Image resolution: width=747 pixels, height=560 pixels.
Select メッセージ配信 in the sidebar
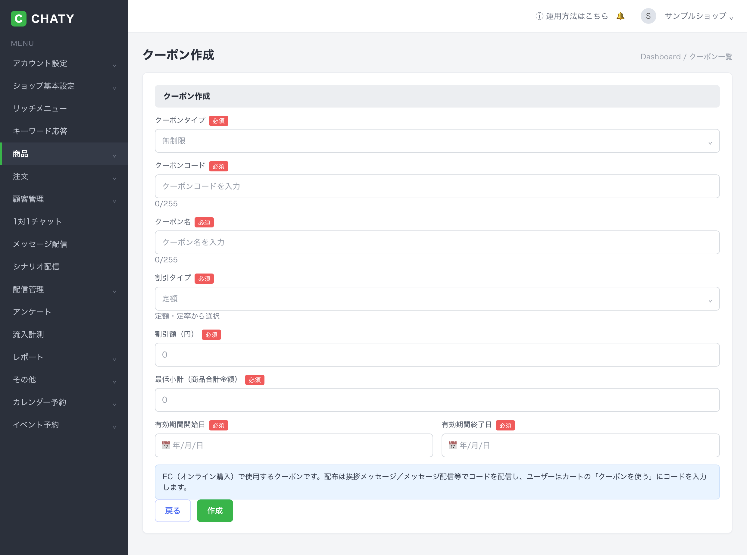(x=64, y=244)
